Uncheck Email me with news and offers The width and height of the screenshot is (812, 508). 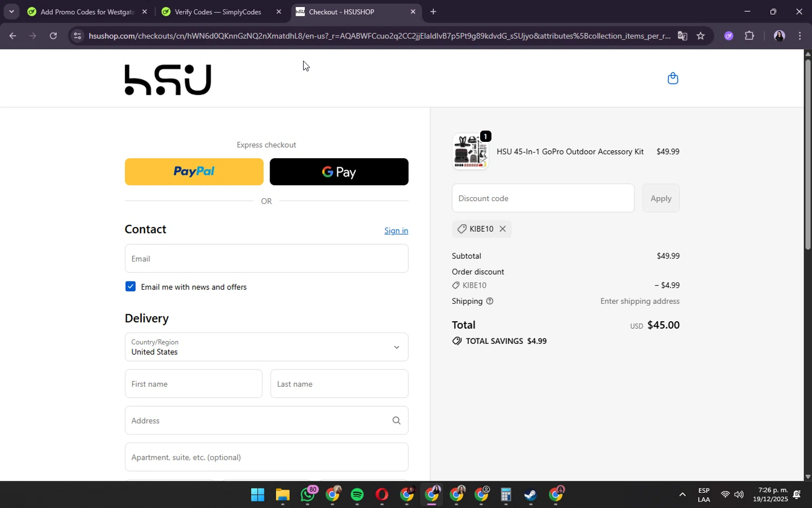point(130,286)
